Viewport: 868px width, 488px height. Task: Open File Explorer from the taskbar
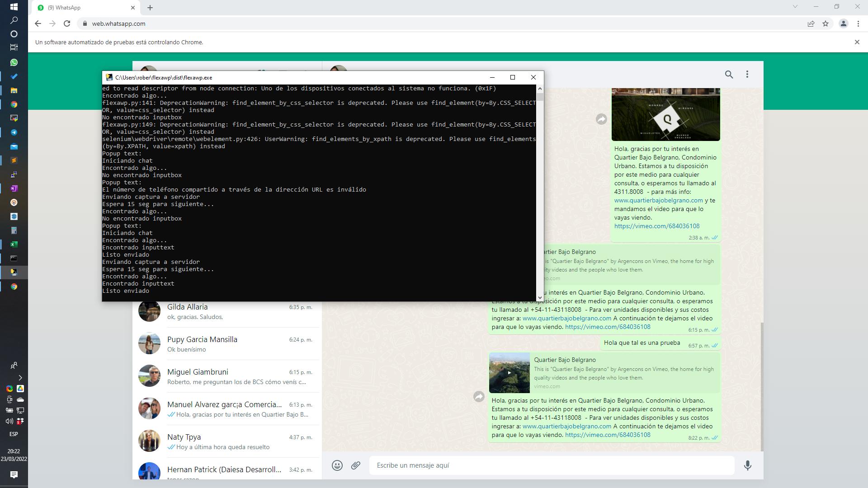[14, 90]
